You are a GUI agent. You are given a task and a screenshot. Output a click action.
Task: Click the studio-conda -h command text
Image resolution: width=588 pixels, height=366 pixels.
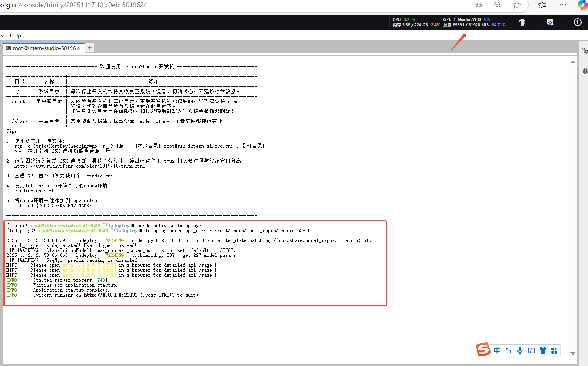click(35, 191)
